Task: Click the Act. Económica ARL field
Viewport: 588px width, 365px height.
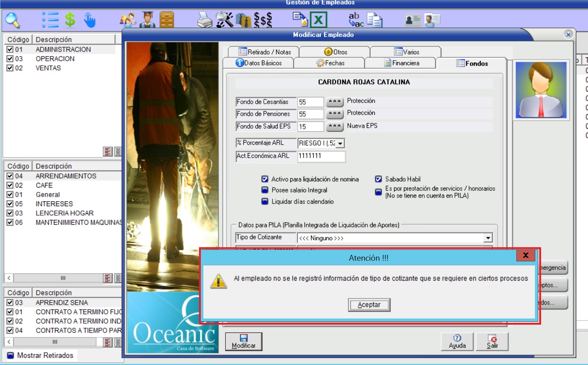Action: (x=321, y=156)
